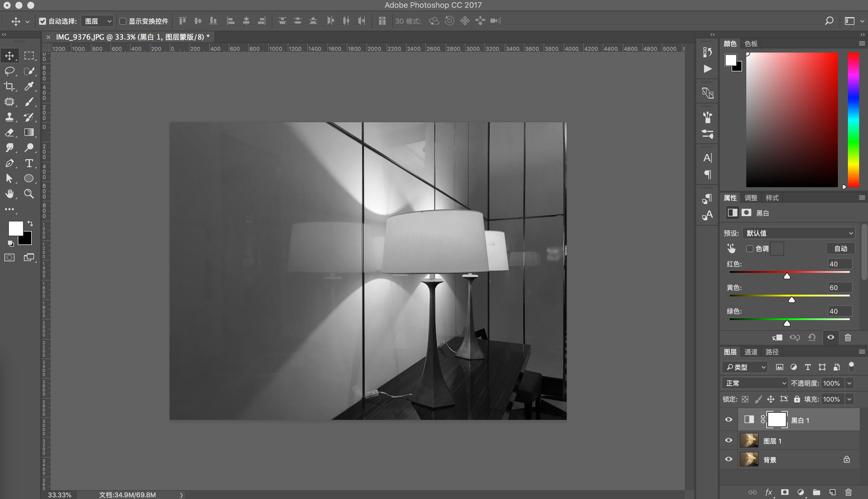Pick the horizontal Type tool
The image size is (868, 499).
pos(29,163)
